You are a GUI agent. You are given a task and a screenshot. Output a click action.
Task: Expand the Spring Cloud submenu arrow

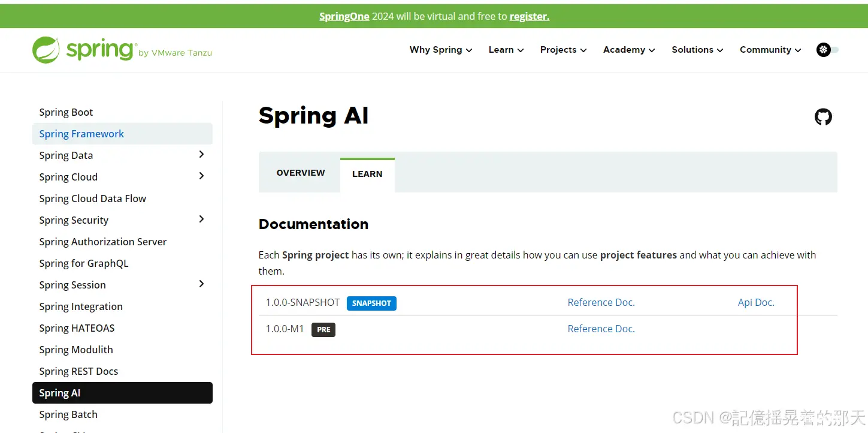pos(201,176)
